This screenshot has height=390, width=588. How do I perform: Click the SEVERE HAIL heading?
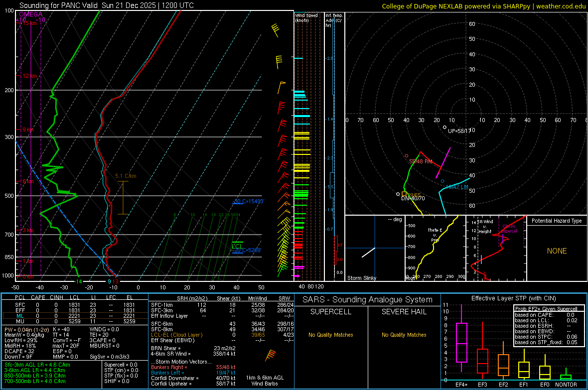coord(404,312)
